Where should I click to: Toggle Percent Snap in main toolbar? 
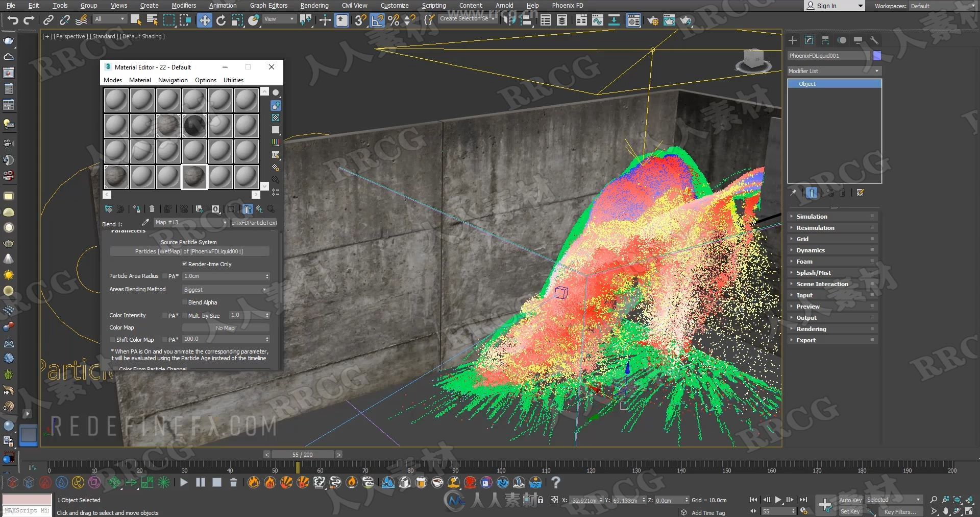[x=394, y=20]
